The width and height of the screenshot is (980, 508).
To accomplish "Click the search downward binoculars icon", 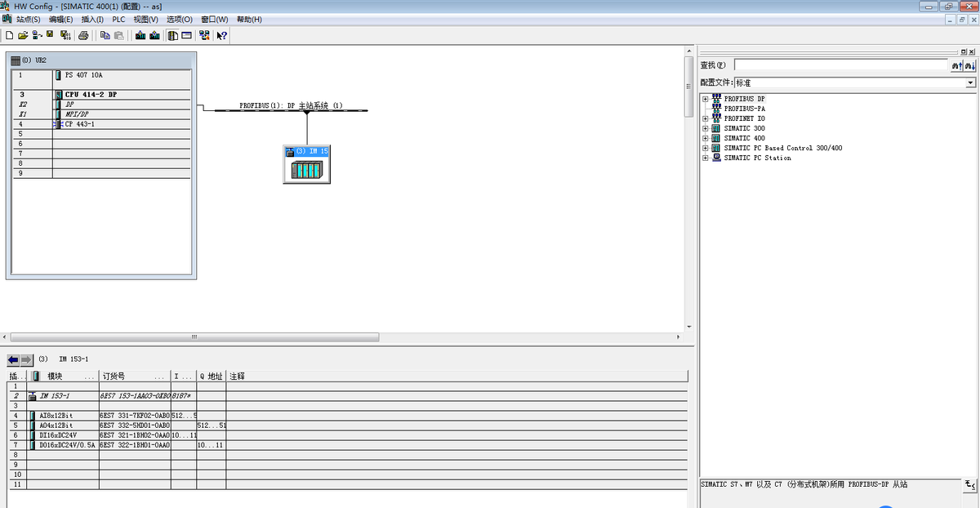I will click(969, 65).
